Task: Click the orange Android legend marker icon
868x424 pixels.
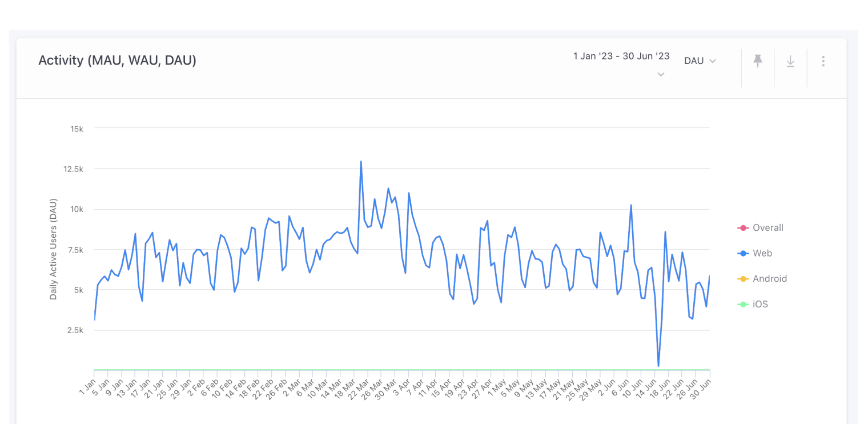Action: [743, 278]
